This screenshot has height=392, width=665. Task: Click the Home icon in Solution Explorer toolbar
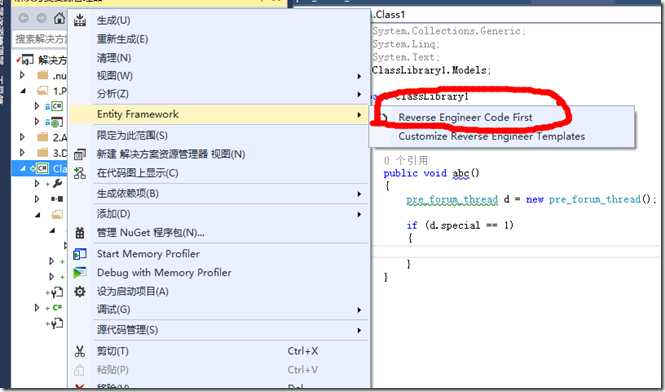click(59, 18)
